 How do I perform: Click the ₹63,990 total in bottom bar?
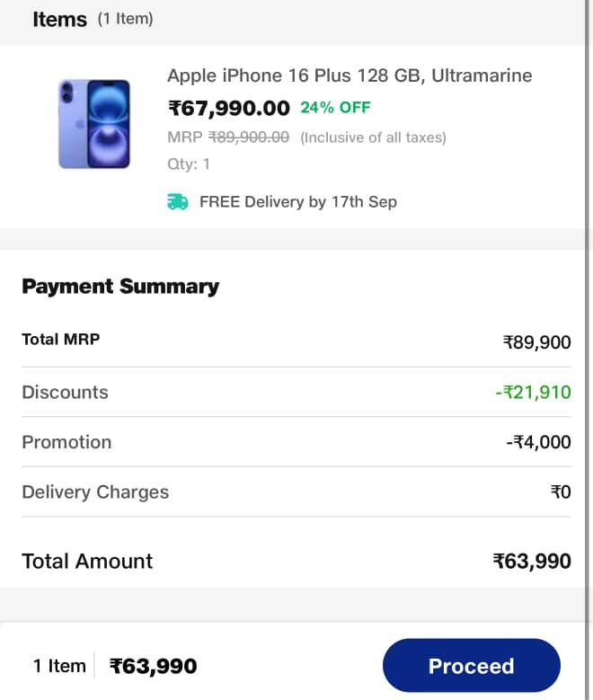click(153, 667)
